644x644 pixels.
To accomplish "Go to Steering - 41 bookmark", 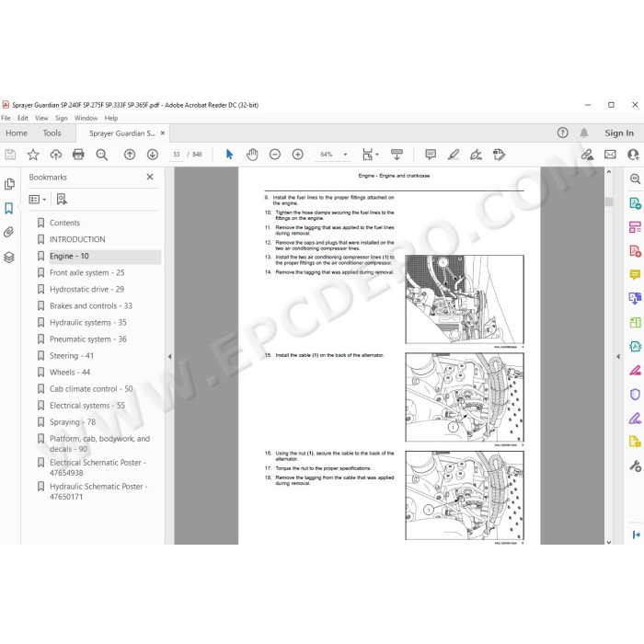I will 72,356.
